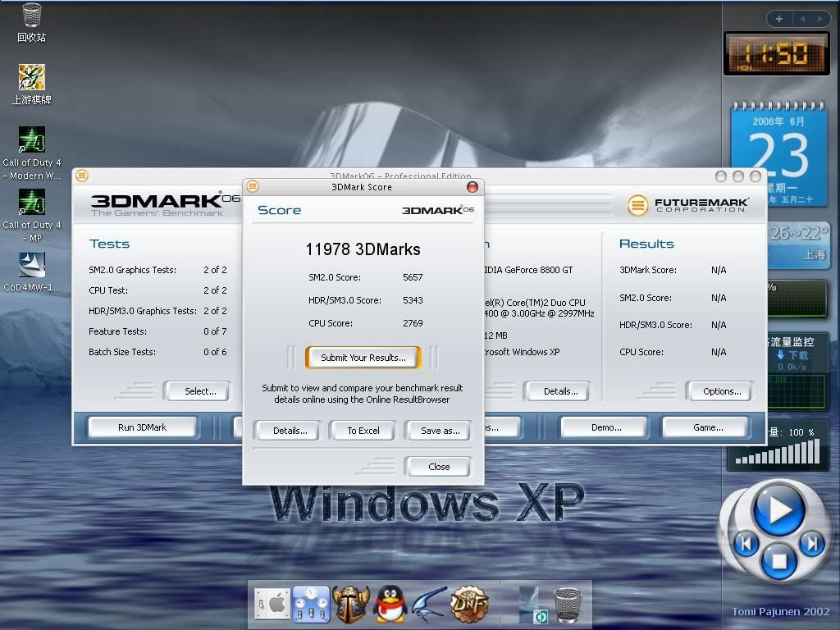Click the 'Feature Tests:' label under Tests
Screen dimensions: 840x630
(117, 331)
